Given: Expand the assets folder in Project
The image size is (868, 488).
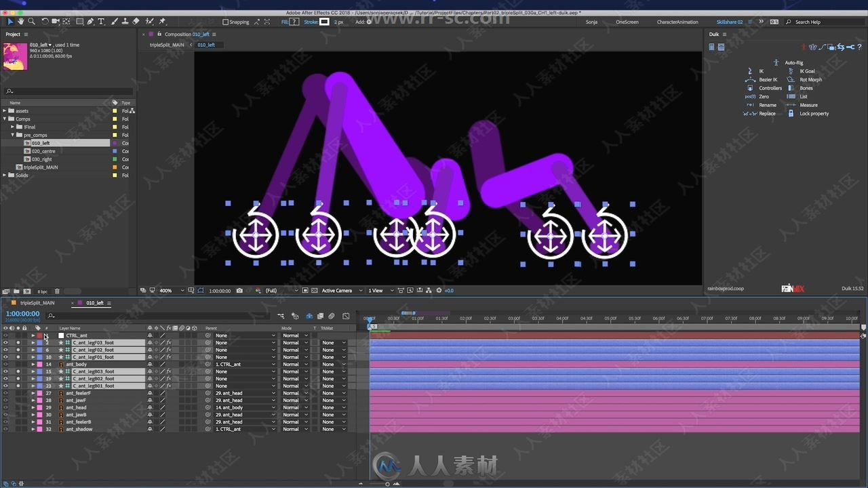Looking at the screenshot, I should (5, 110).
